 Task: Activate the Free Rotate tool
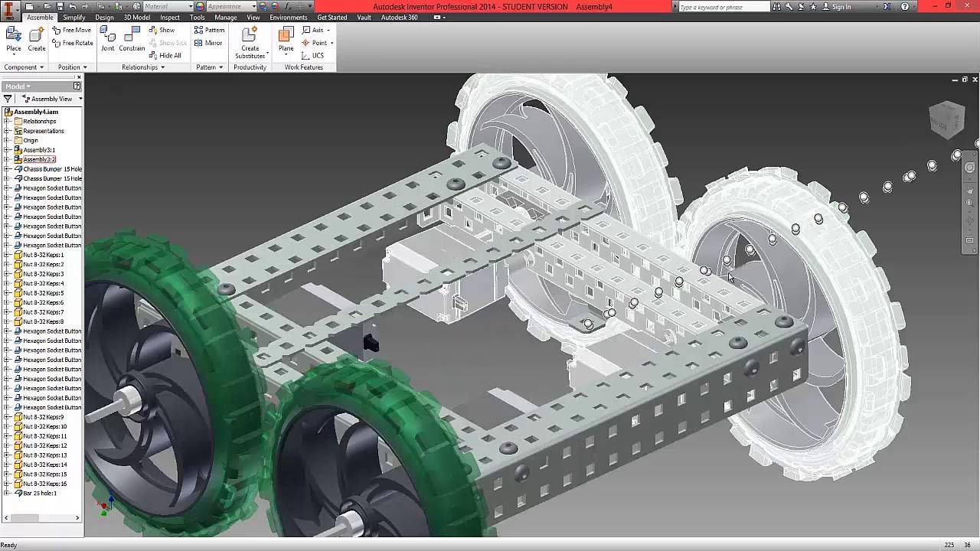73,43
